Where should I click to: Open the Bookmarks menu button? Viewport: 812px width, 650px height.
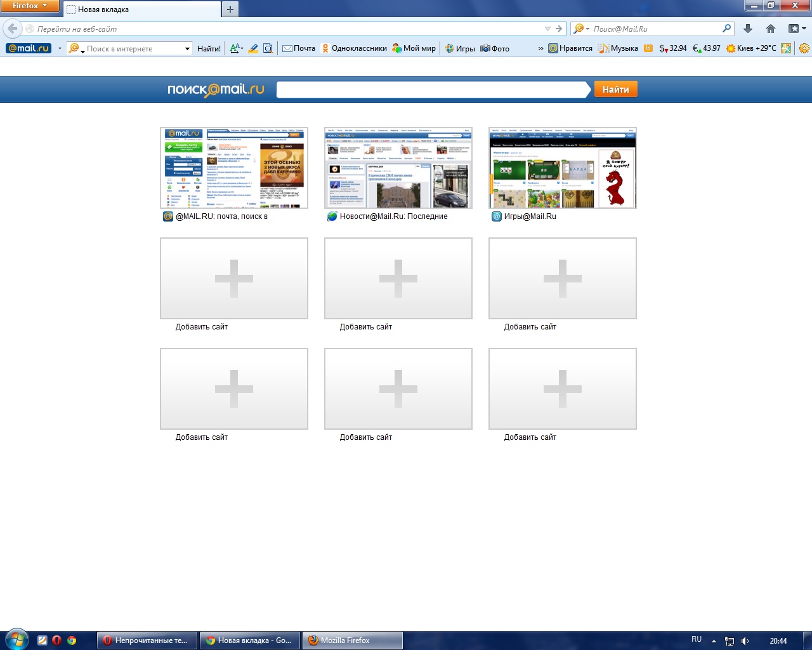[x=796, y=29]
